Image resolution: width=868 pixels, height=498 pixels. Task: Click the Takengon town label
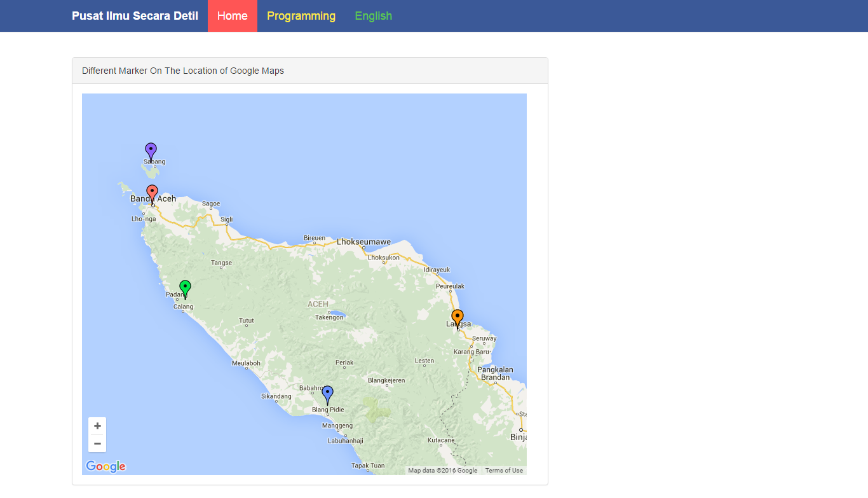(x=329, y=316)
